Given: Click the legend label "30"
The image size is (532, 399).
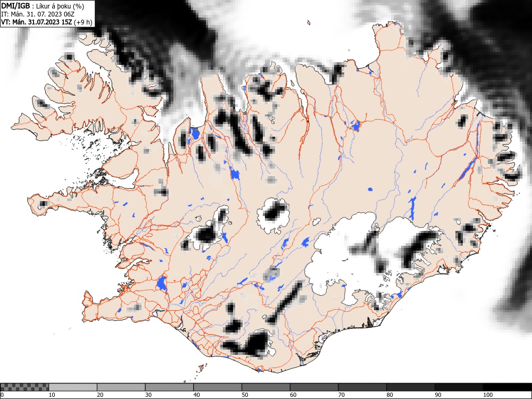Looking at the screenshot, I should pyautogui.click(x=148, y=395).
